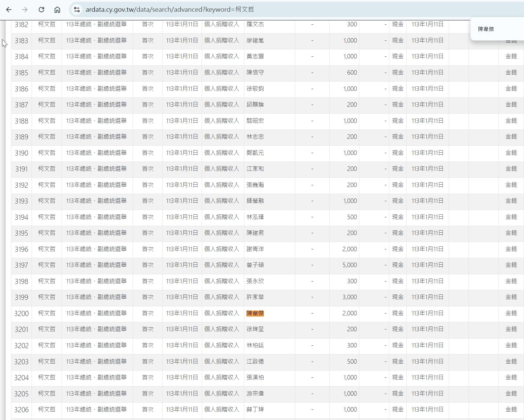Viewport: 524px width, 420px height.
Task: Go to browser home page
Action: pyautogui.click(x=57, y=10)
